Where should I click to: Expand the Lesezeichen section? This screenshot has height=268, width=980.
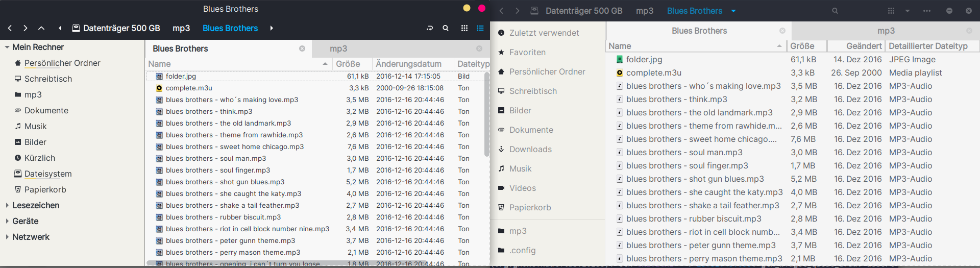pos(7,206)
